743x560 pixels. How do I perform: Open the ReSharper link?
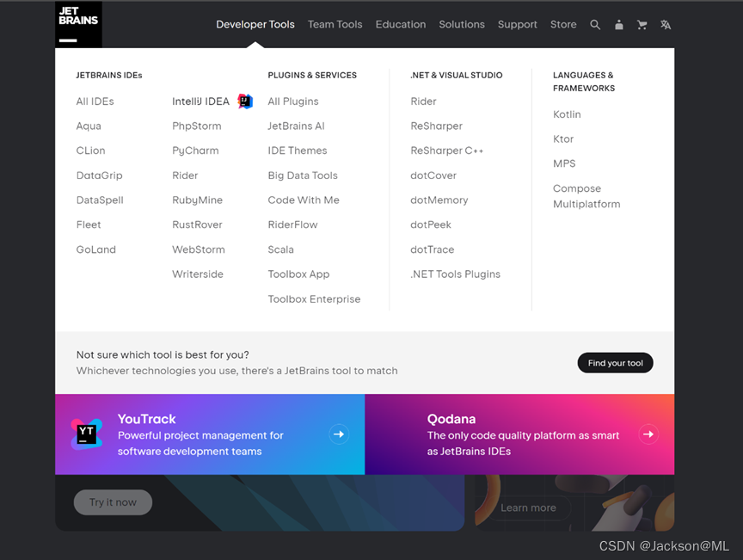(x=436, y=126)
